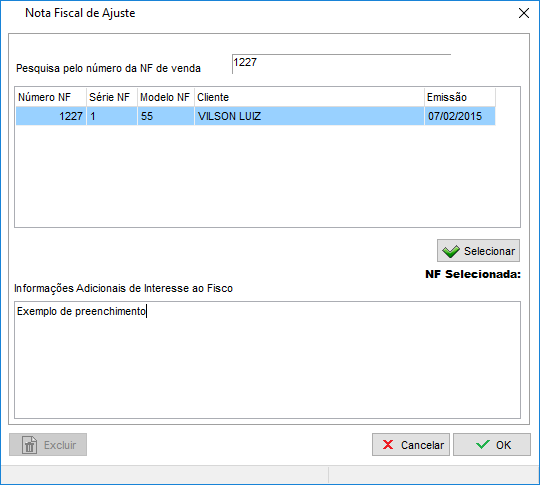
Task: Select the VILSON LUIZ row
Action: 256,116
